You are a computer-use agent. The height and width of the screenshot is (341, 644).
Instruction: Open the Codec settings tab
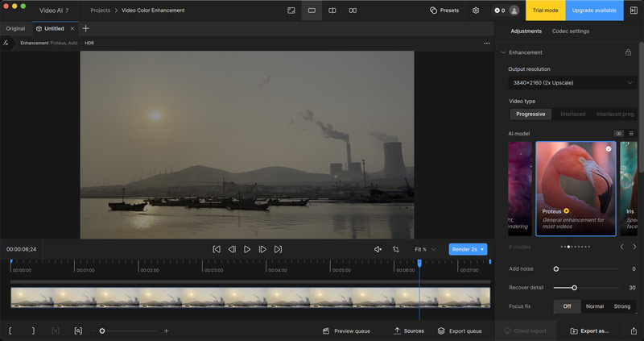[x=571, y=31]
